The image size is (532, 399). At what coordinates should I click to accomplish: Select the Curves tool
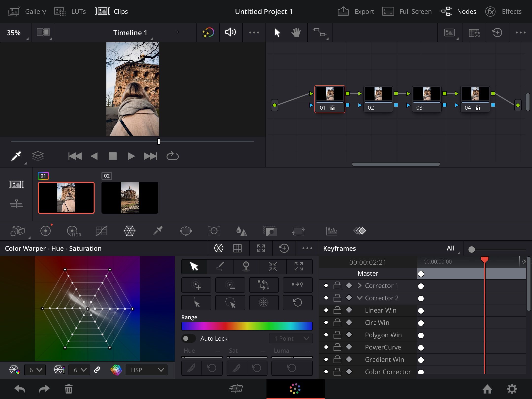click(x=101, y=231)
